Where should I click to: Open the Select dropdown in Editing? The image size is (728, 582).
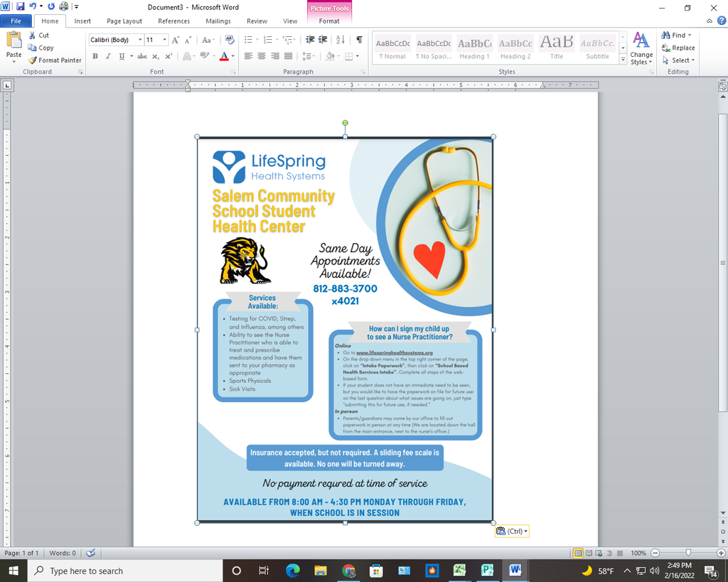tap(679, 60)
